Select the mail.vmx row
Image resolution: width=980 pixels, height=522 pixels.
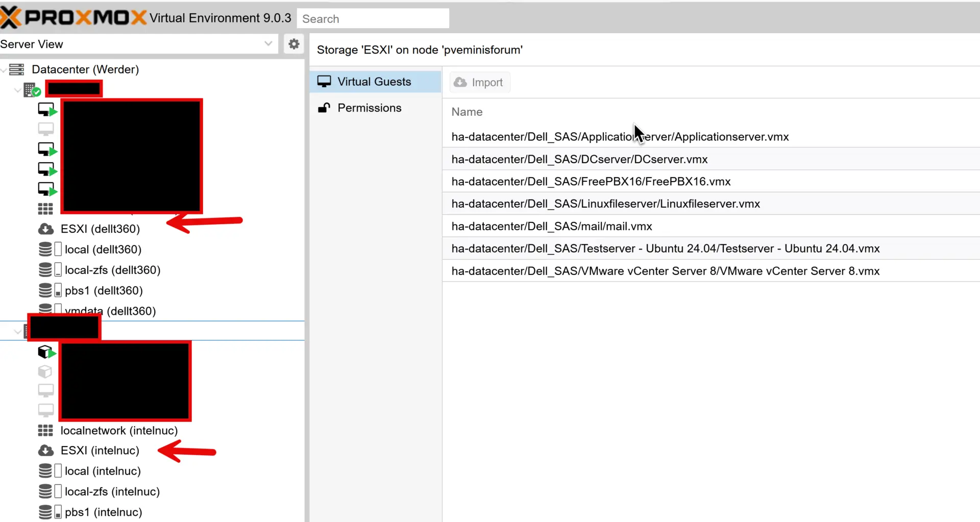(x=710, y=226)
